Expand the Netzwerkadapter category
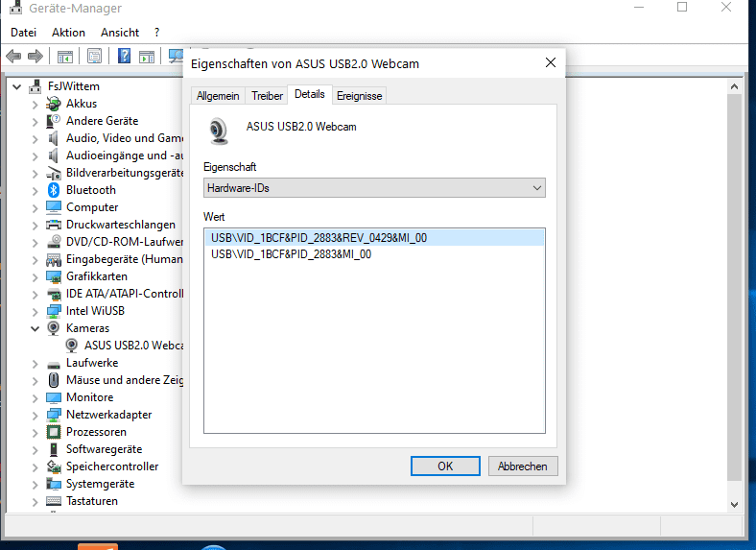Image resolution: width=756 pixels, height=550 pixels. pyautogui.click(x=35, y=416)
